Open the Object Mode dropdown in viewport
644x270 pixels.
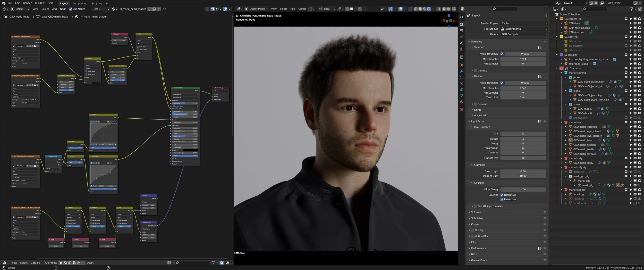256,9
